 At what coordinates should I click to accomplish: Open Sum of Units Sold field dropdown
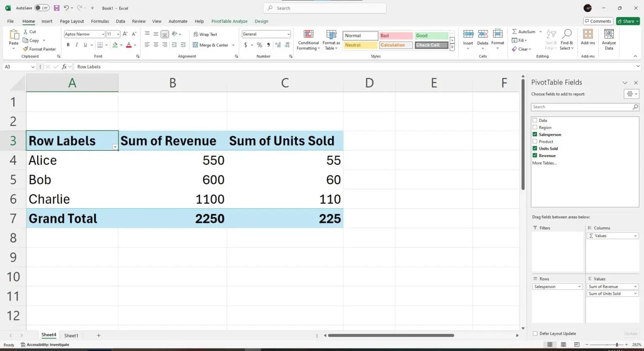click(635, 294)
